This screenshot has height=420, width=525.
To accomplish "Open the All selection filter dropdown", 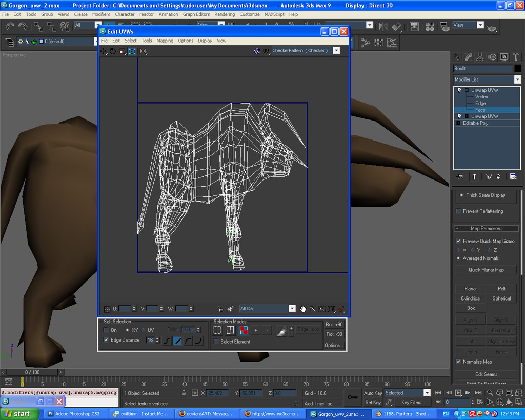I will coord(98,25).
